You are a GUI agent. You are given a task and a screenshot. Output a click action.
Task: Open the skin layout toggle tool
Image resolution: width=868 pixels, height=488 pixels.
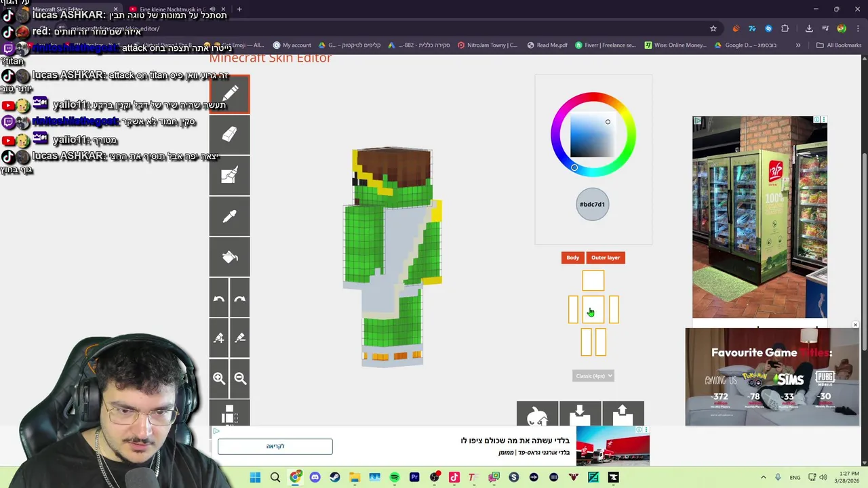[x=229, y=413]
